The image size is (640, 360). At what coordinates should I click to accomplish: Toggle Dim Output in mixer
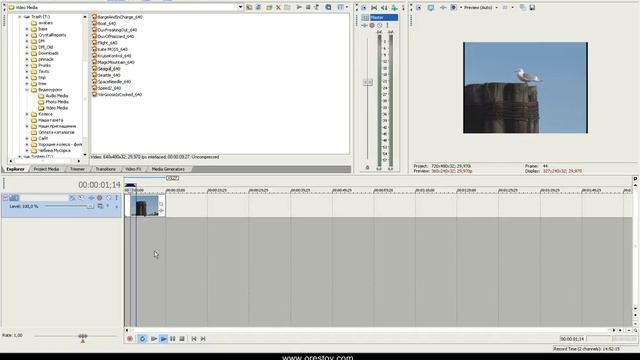click(384, 7)
